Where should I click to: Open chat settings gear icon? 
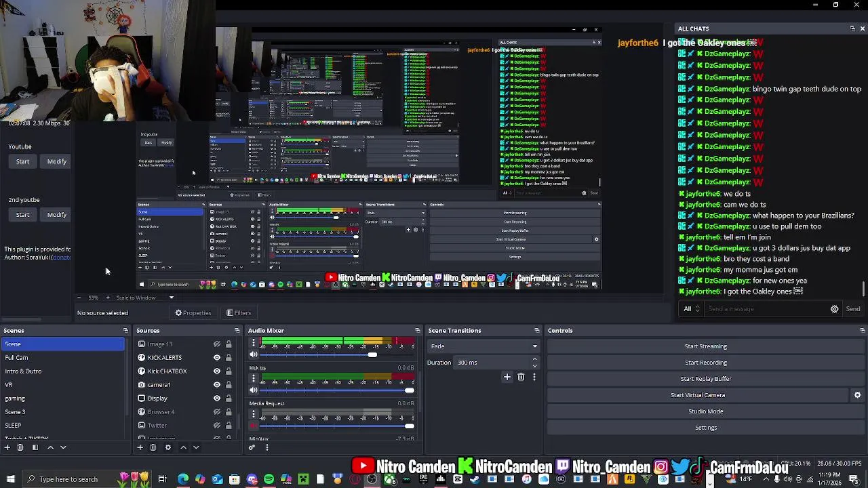pos(834,309)
